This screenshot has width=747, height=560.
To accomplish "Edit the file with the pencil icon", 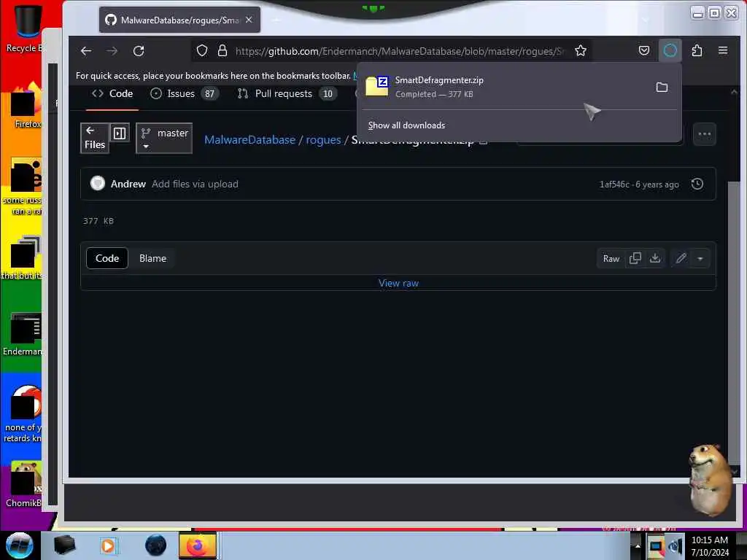I will pos(681,259).
